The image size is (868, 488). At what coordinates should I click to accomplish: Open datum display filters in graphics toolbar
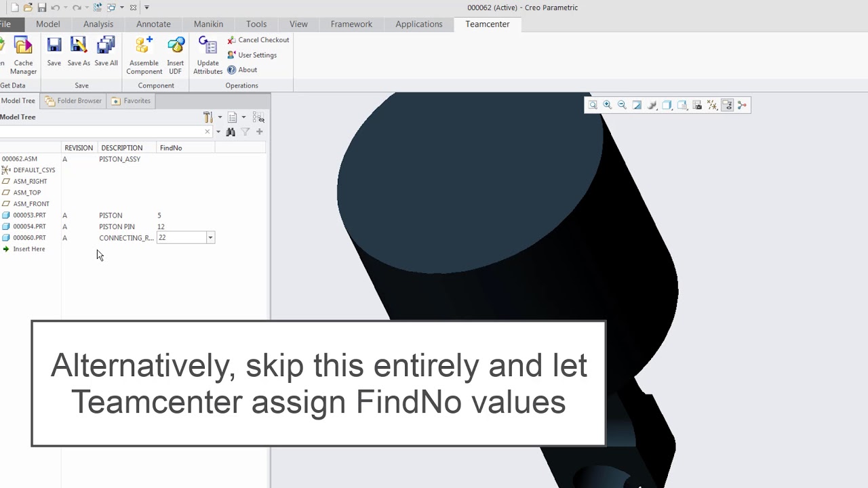[712, 105]
